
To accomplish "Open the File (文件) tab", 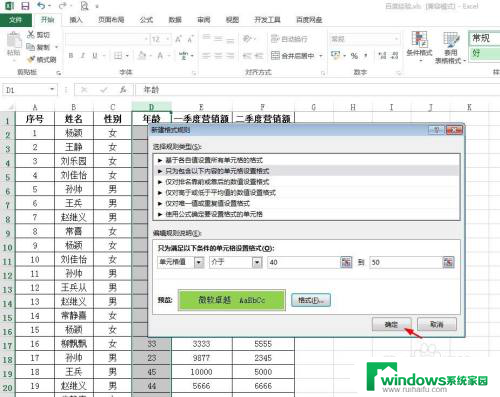I will click(16, 20).
